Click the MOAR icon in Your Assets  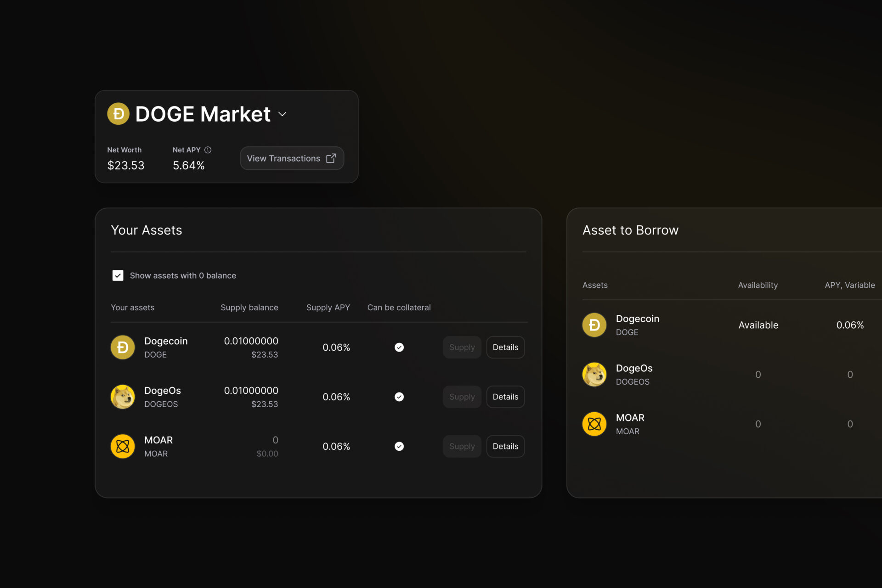123,446
